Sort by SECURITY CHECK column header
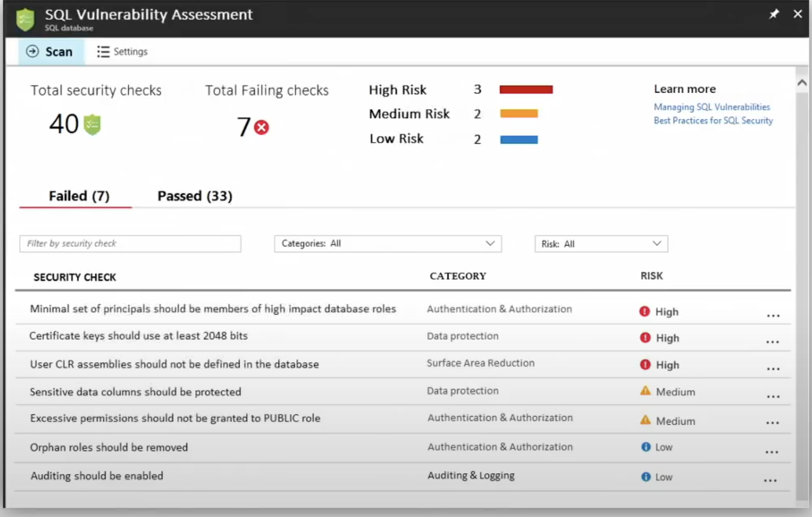Viewport: 812px width, 517px height. click(x=75, y=277)
